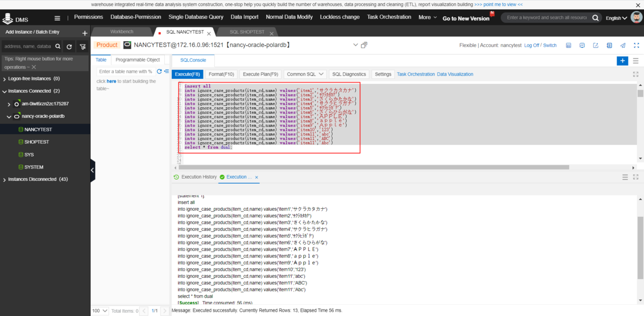Open the More menu dropdown
Image resolution: width=644 pixels, height=316 pixels.
click(x=427, y=17)
